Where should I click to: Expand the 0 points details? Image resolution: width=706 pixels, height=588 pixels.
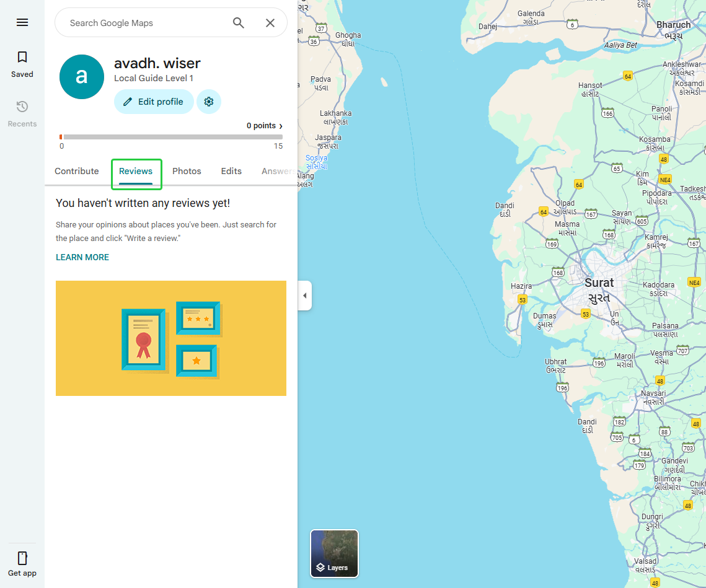[263, 125]
